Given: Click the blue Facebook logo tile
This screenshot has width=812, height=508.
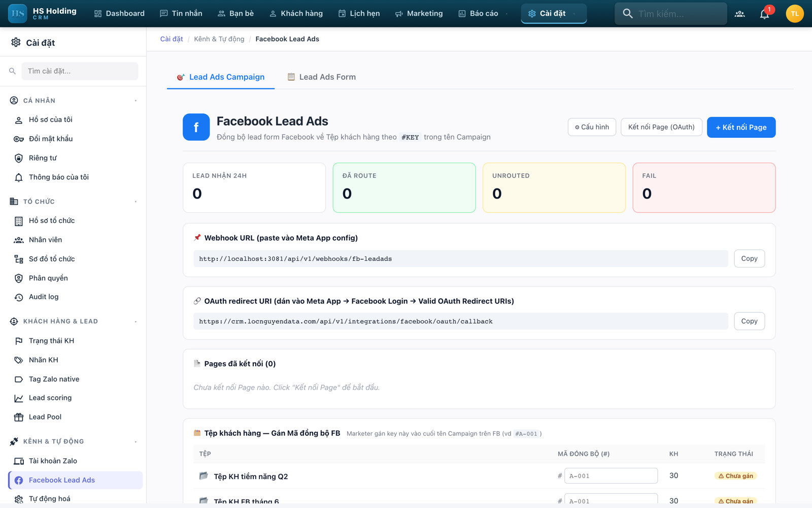Looking at the screenshot, I should click(196, 127).
